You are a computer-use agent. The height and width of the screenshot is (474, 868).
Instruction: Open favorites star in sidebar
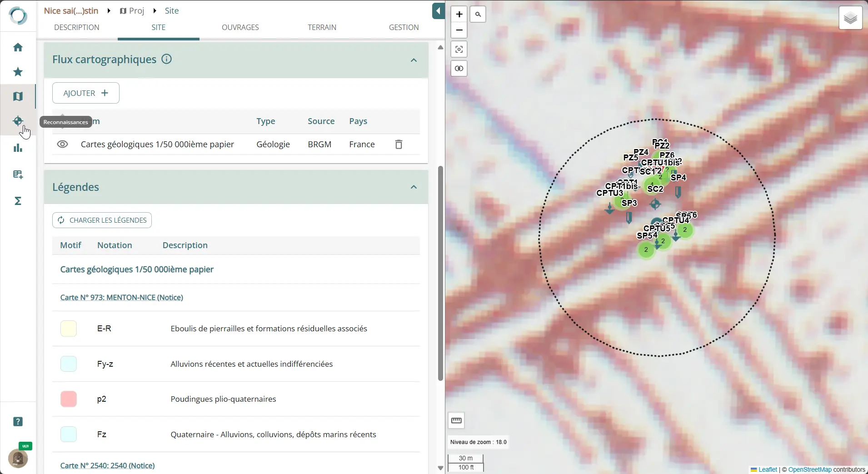pos(18,72)
